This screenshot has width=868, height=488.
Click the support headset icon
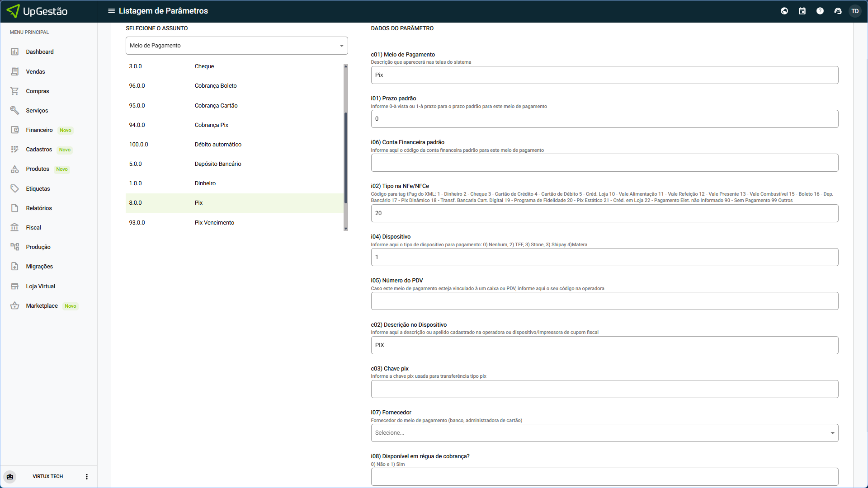point(838,11)
